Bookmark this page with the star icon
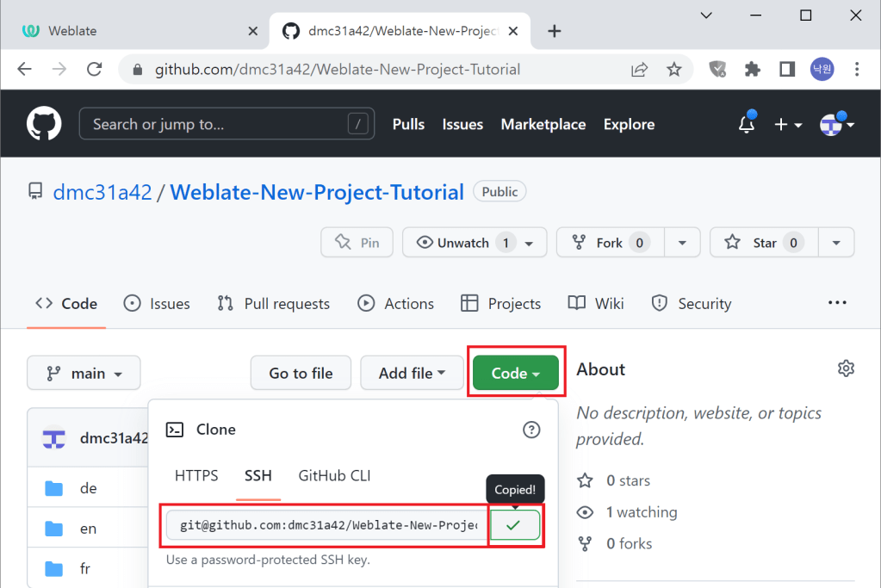Viewport: 881px width, 588px height. 673,70
